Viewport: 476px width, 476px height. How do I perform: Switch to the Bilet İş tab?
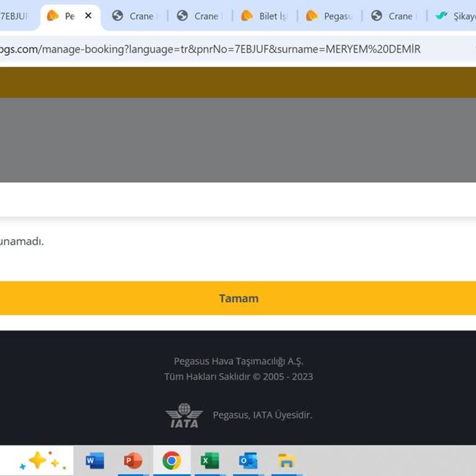tap(265, 15)
